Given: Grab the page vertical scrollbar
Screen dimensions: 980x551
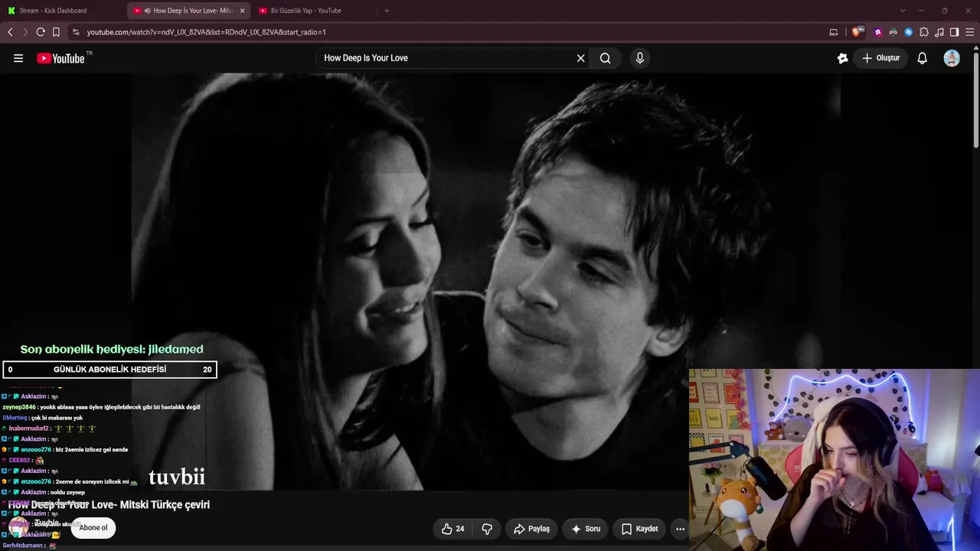Looking at the screenshot, I should (x=975, y=99).
